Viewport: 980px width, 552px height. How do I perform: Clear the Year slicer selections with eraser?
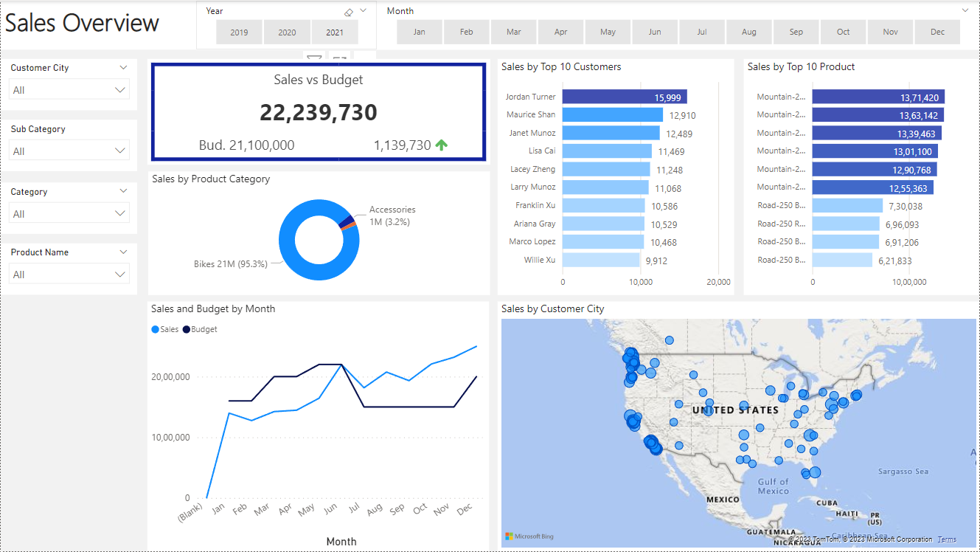pyautogui.click(x=349, y=12)
